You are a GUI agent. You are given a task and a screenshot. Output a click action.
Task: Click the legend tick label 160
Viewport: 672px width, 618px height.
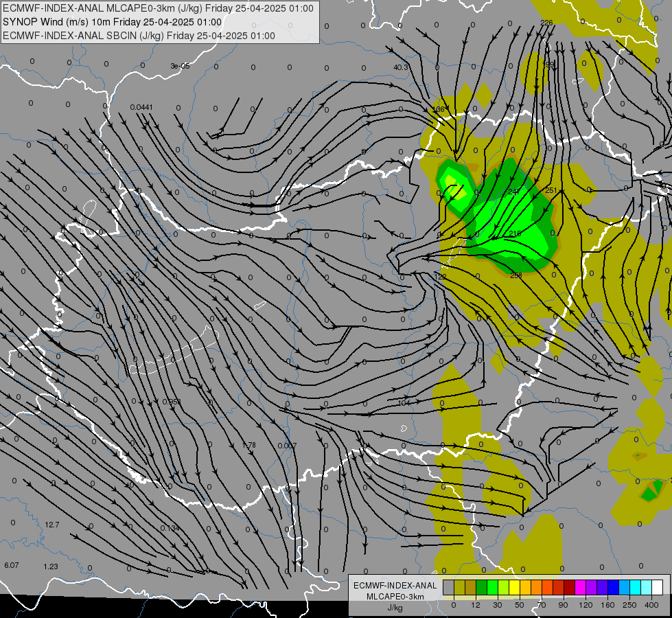pyautogui.click(x=607, y=605)
